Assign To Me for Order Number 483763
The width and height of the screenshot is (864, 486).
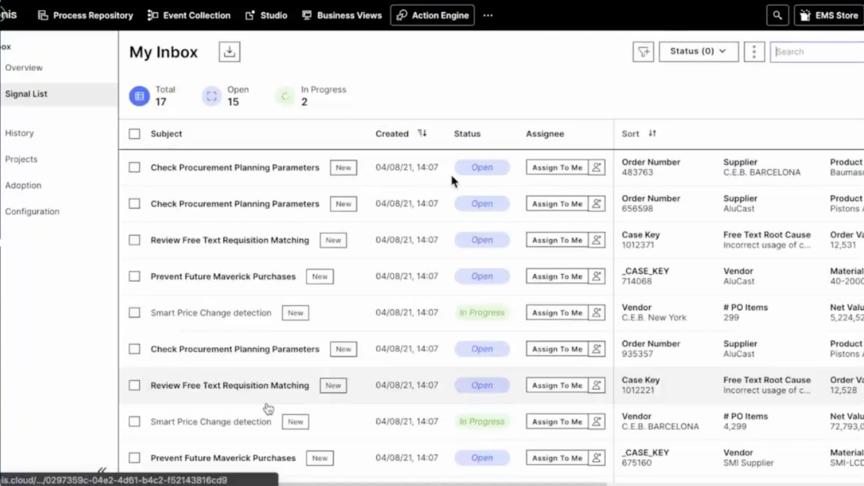click(x=557, y=168)
